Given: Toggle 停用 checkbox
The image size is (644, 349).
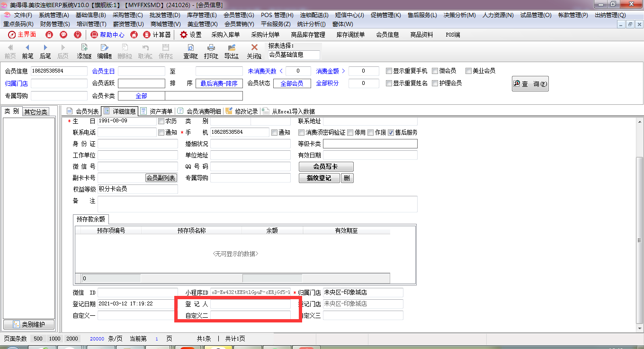Looking at the screenshot, I should [x=350, y=133].
